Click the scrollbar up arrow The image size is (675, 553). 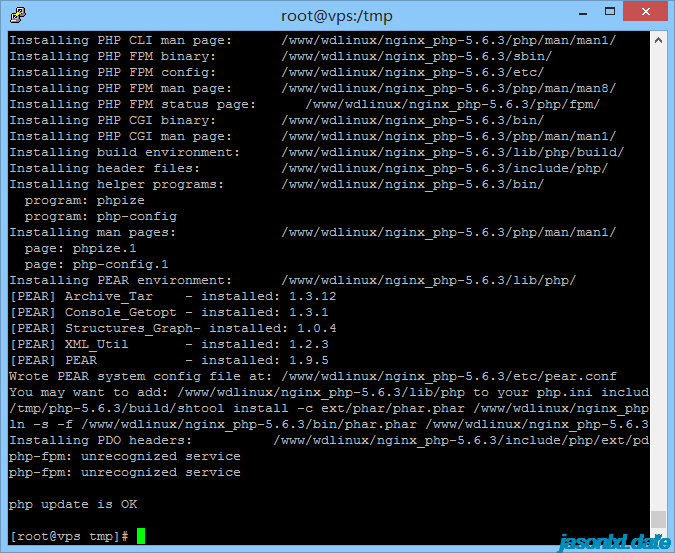658,39
